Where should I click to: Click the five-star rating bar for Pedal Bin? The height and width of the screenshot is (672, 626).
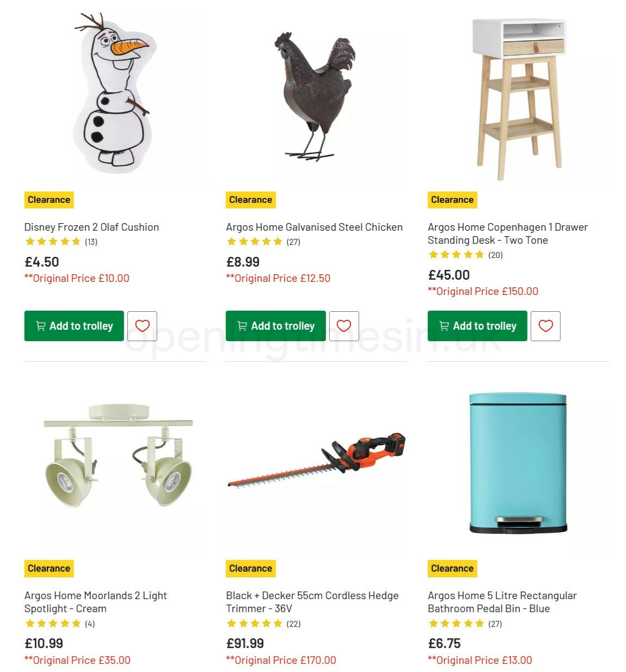pyautogui.click(x=456, y=624)
